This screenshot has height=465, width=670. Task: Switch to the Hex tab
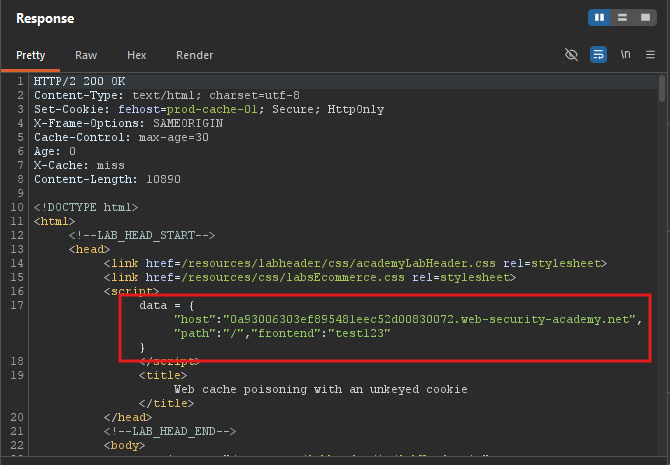click(136, 55)
